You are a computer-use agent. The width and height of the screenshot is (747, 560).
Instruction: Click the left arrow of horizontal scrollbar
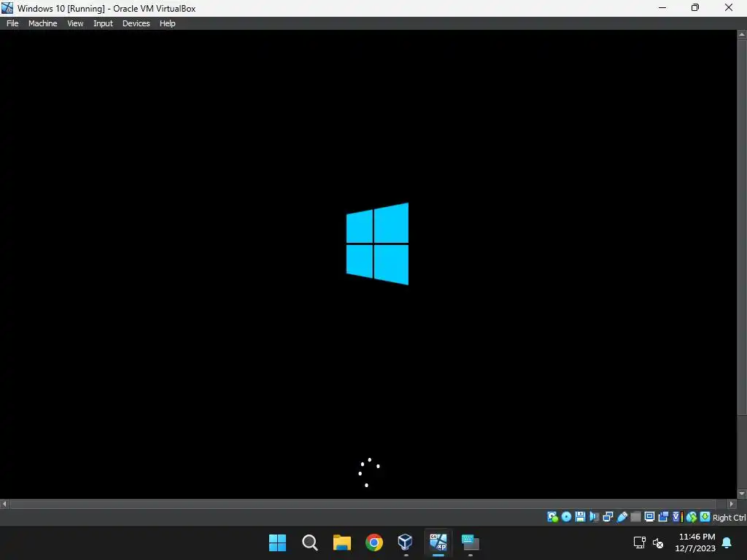click(4, 504)
